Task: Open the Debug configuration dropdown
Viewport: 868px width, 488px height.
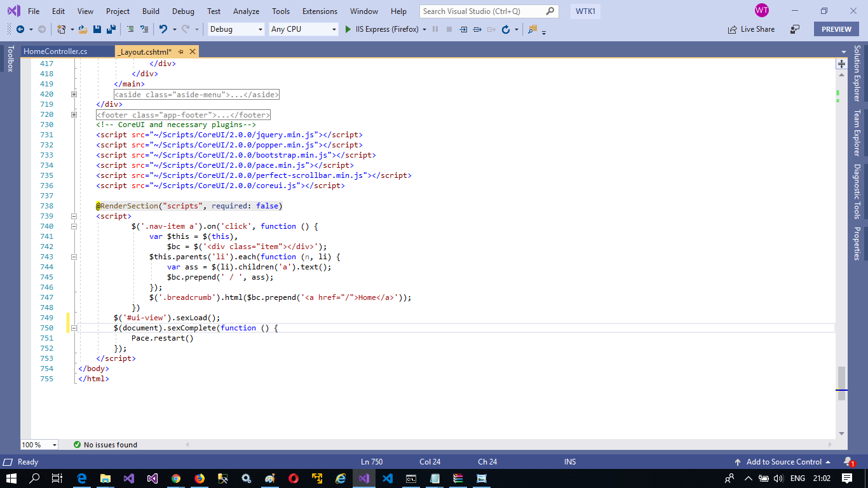Action: point(236,29)
